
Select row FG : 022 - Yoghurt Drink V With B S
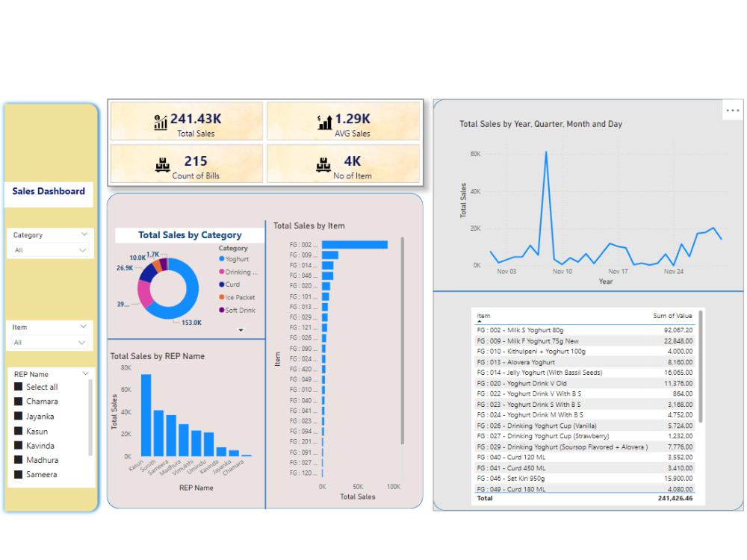pos(585,393)
